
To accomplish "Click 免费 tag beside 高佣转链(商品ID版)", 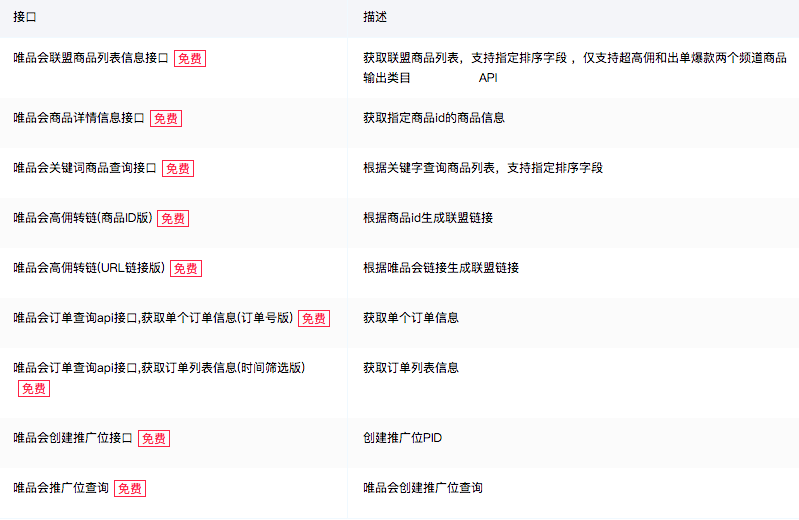I will click(173, 219).
